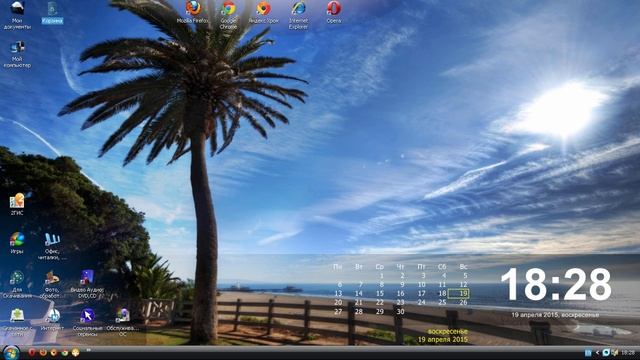Expand the quick launch overflow chevron
640x360 pixels.
88,350
